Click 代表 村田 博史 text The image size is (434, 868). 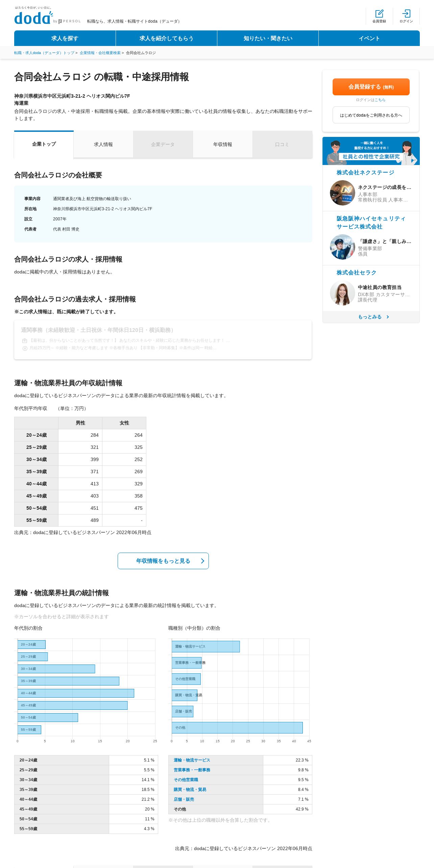66,229
